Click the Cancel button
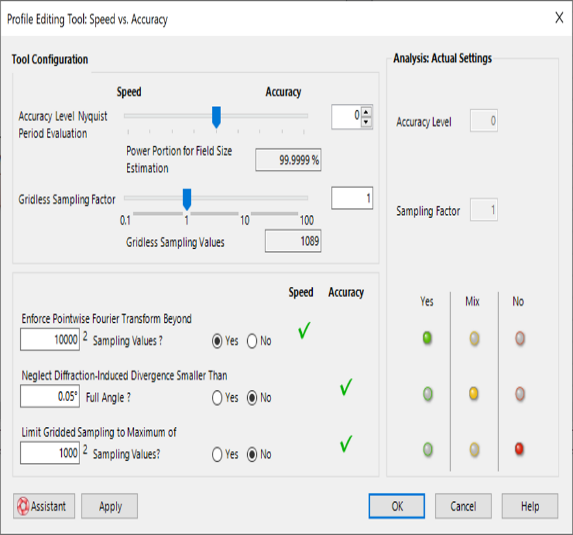This screenshot has width=573, height=535. click(x=463, y=506)
